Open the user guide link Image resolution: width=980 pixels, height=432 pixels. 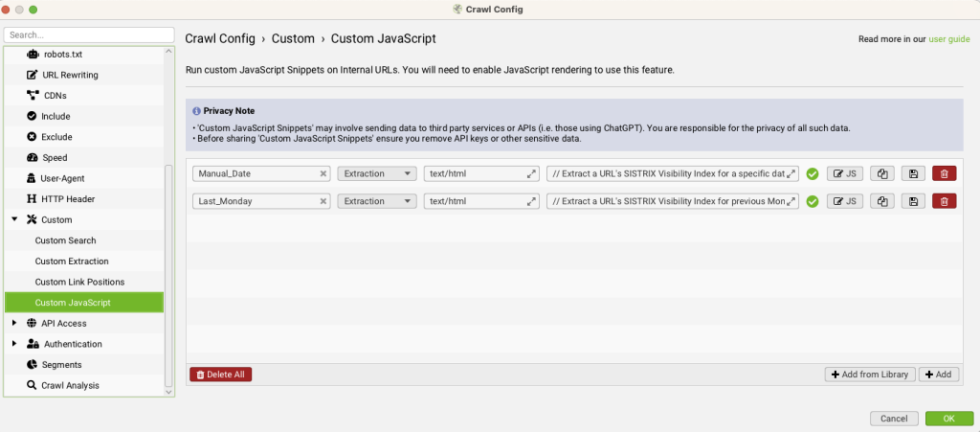pyautogui.click(x=949, y=39)
